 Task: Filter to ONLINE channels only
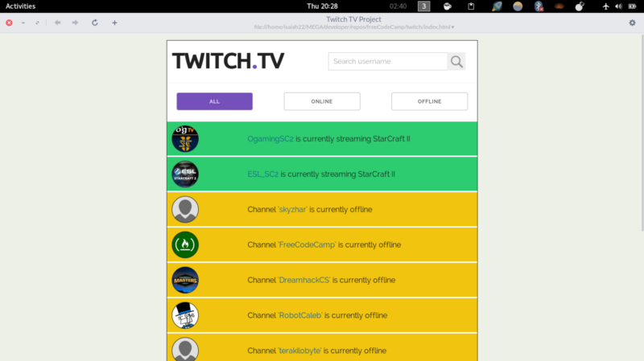tap(322, 101)
